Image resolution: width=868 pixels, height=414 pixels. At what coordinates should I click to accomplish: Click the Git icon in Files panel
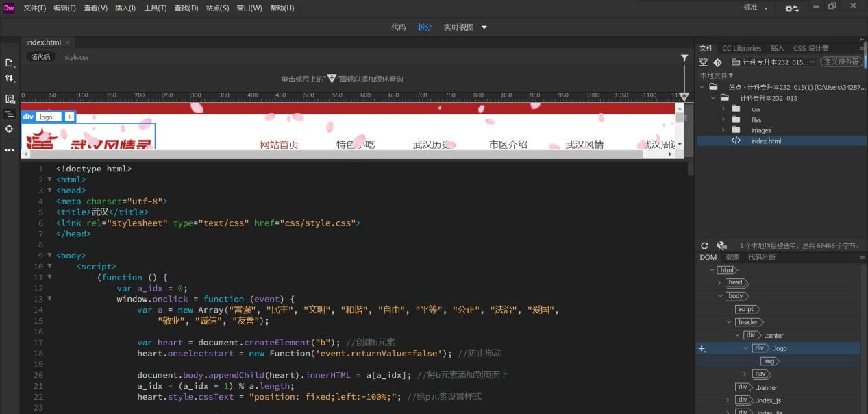(x=718, y=62)
